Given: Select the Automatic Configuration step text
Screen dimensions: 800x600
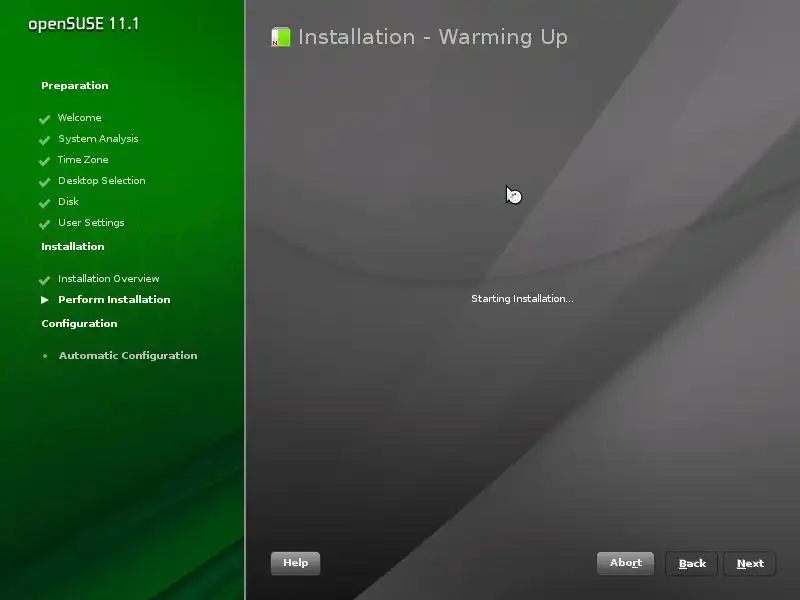Looking at the screenshot, I should [x=128, y=356].
